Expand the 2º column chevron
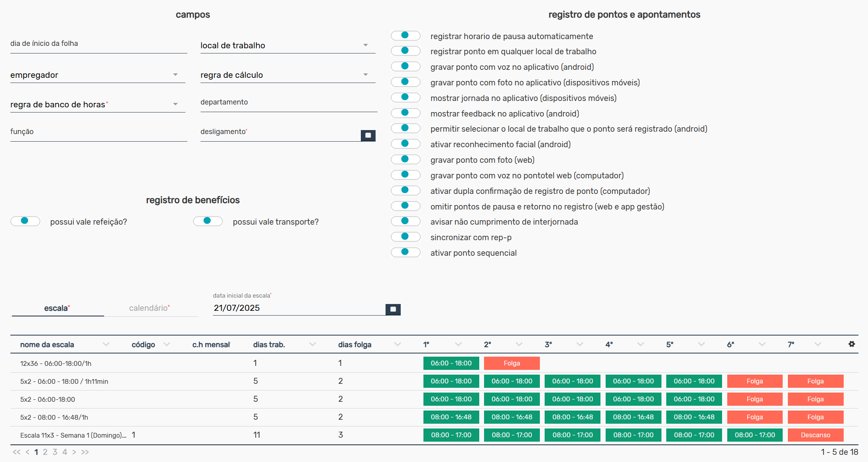Viewport: 868px width, 462px height. coord(519,344)
